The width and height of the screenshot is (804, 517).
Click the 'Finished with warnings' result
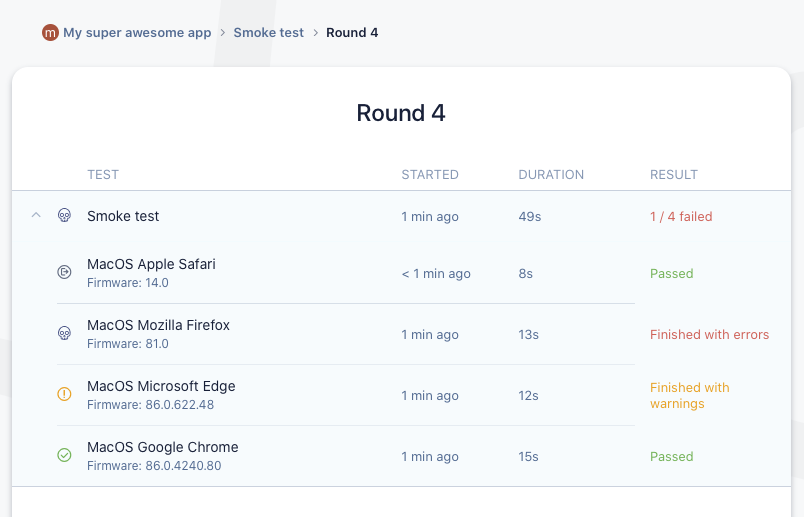click(690, 395)
